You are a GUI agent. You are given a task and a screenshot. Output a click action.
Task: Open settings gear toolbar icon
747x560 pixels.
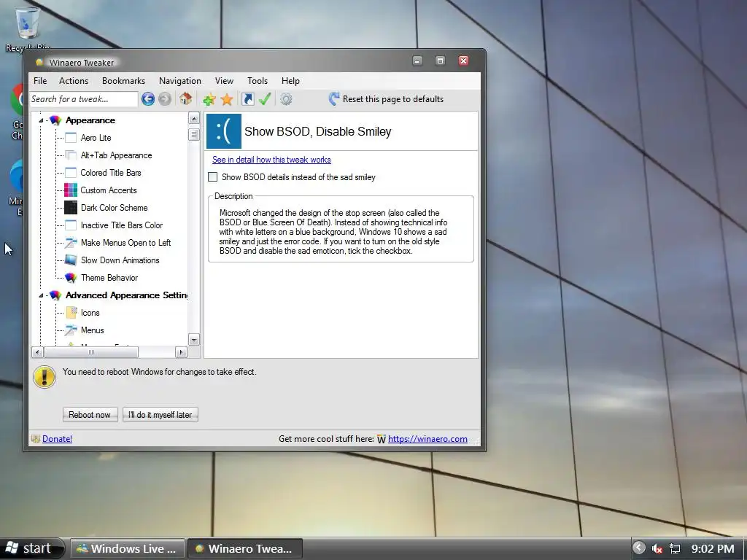(x=286, y=99)
